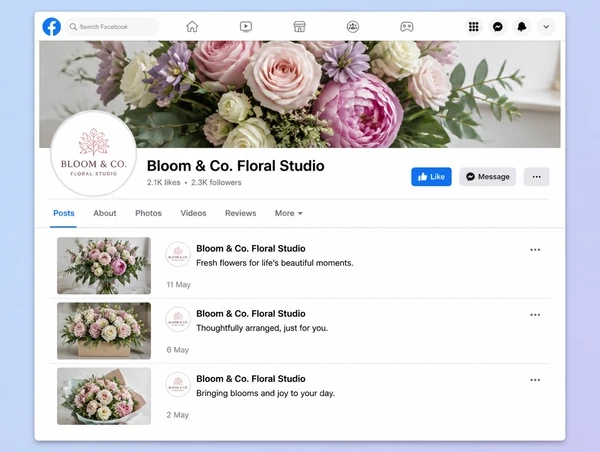Expand the More tab dropdown
Image resolution: width=600 pixels, height=452 pixels.
(x=289, y=213)
